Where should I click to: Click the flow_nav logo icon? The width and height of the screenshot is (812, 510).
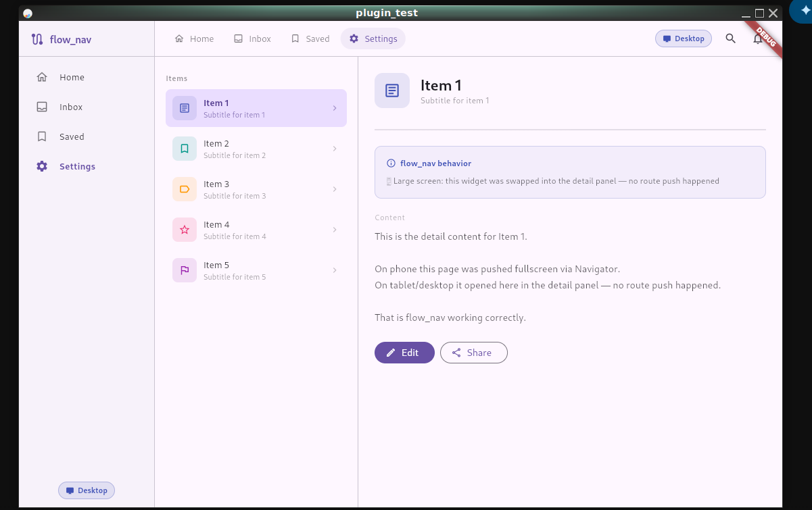tap(37, 39)
